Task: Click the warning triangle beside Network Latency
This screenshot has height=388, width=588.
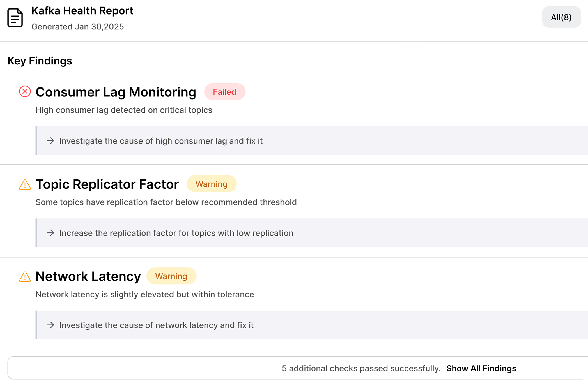Action: tap(25, 277)
